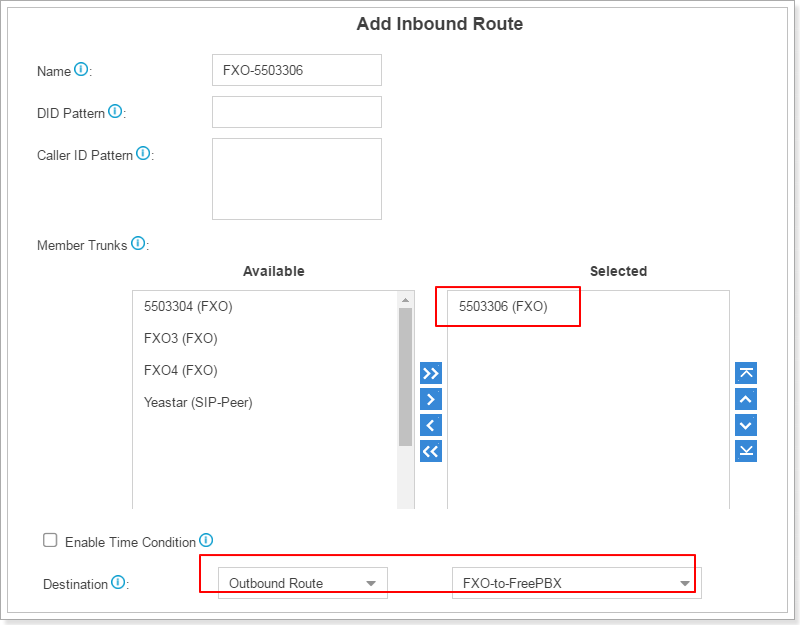Open the Outbound Route destination dropdown

[x=302, y=583]
